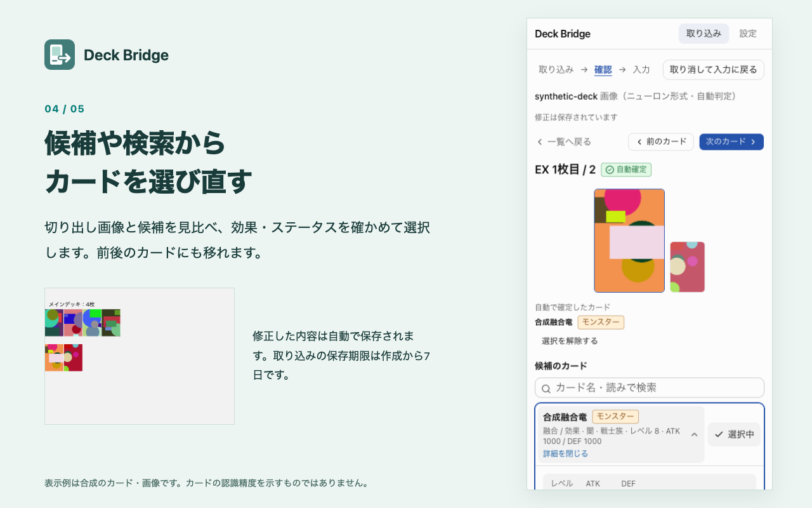Go to the 取り込み breadcrumb step

tap(556, 70)
